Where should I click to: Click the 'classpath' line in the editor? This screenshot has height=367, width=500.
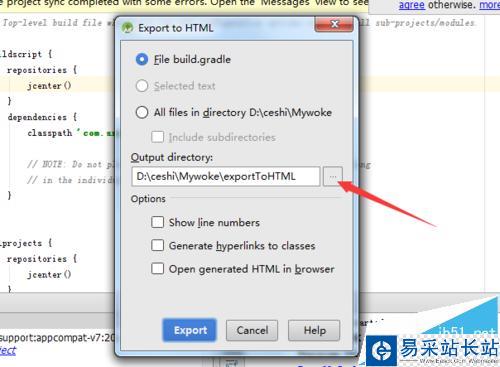click(x=71, y=133)
